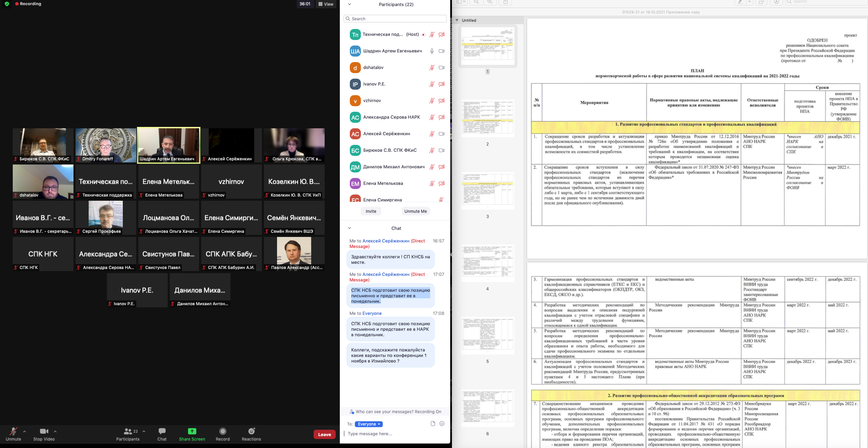Image resolution: width=868 pixels, height=448 pixels.
Task: Click message about конференции 1 ноября в Измайлово
Action: pyautogui.click(x=391, y=355)
